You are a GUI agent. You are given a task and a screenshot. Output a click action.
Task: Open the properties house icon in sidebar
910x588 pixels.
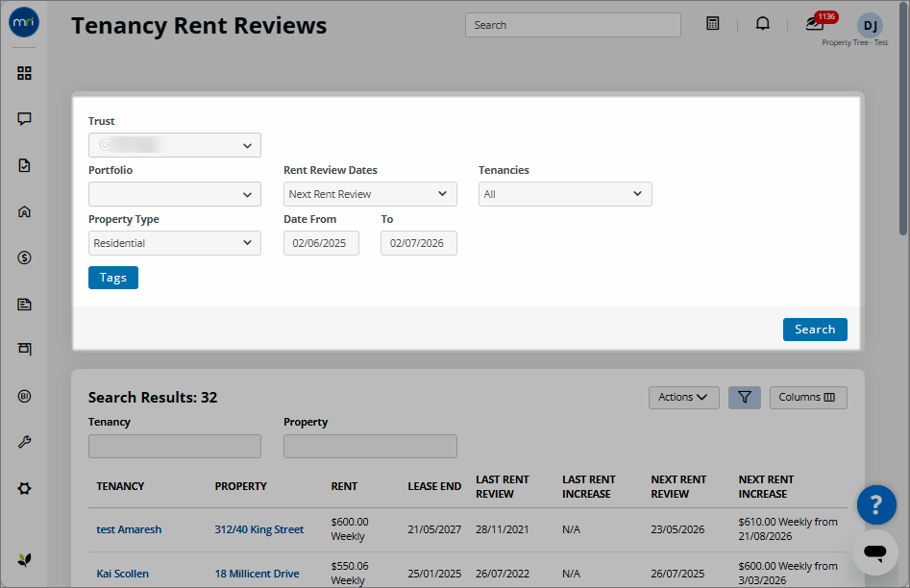[24, 211]
